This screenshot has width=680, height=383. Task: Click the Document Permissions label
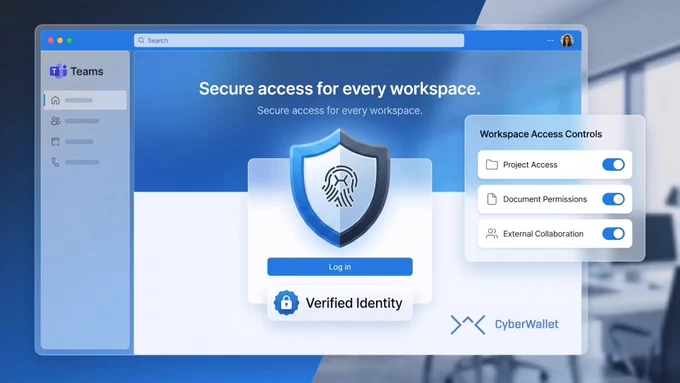(545, 199)
